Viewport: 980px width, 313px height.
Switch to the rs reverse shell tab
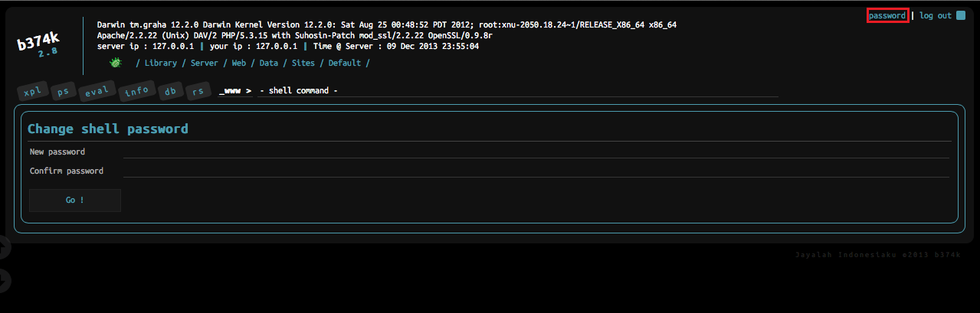[x=198, y=93]
